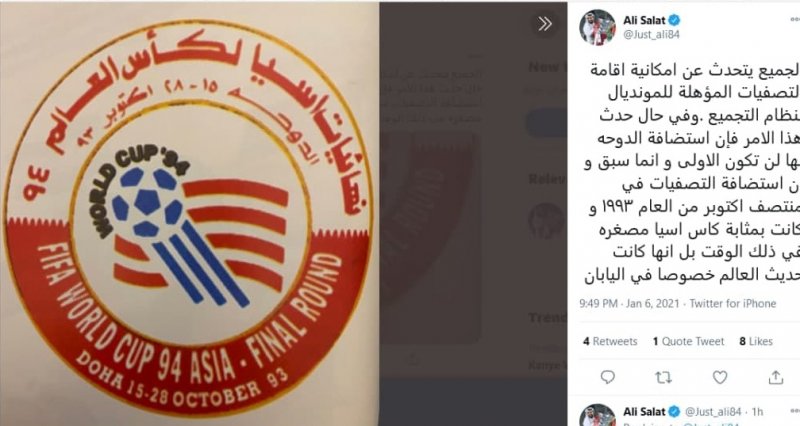Like the tweet with the heart icon

tap(719, 377)
